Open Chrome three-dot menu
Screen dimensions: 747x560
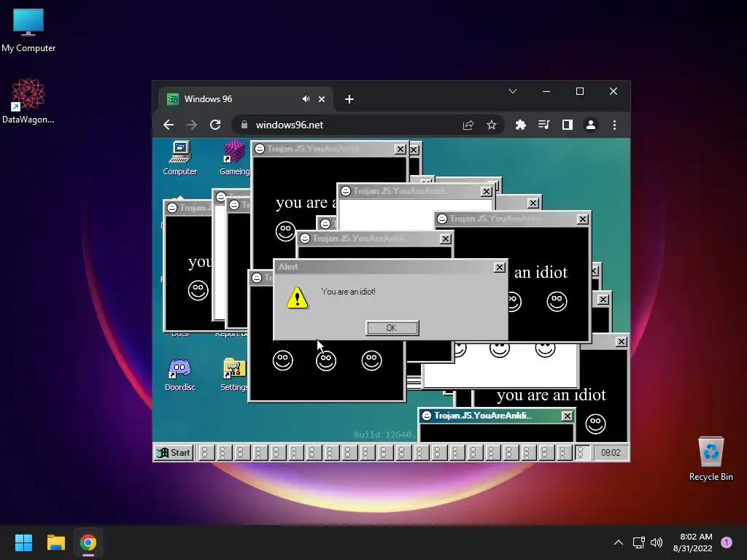[614, 125]
